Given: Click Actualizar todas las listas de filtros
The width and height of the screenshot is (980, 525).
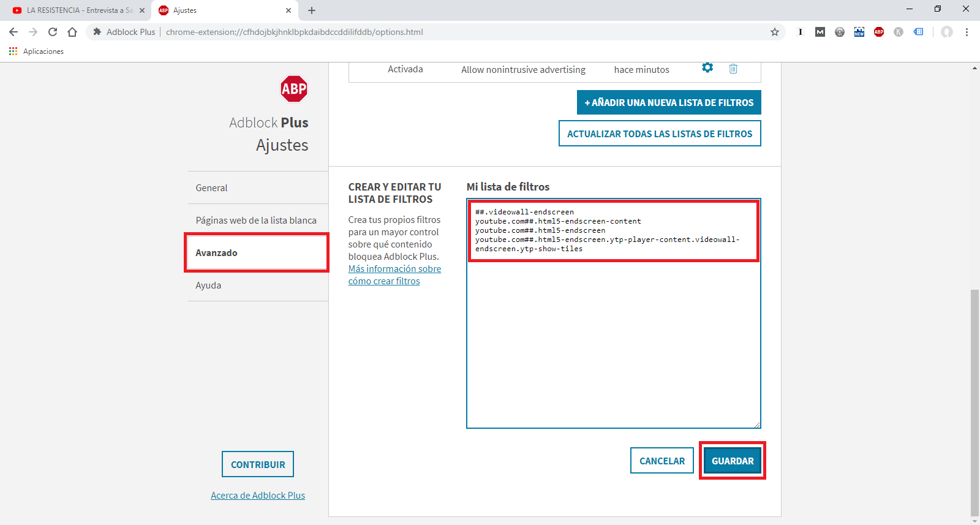Looking at the screenshot, I should tap(660, 134).
